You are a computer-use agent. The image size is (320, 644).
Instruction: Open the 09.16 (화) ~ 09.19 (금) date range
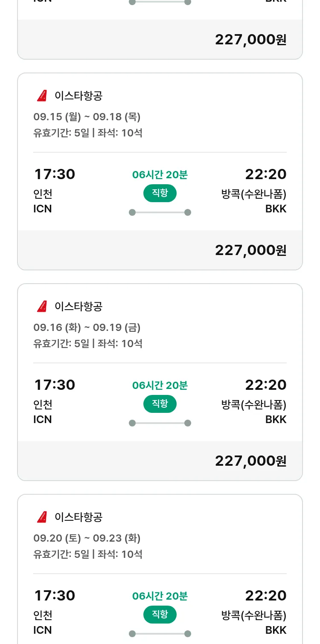(87, 327)
